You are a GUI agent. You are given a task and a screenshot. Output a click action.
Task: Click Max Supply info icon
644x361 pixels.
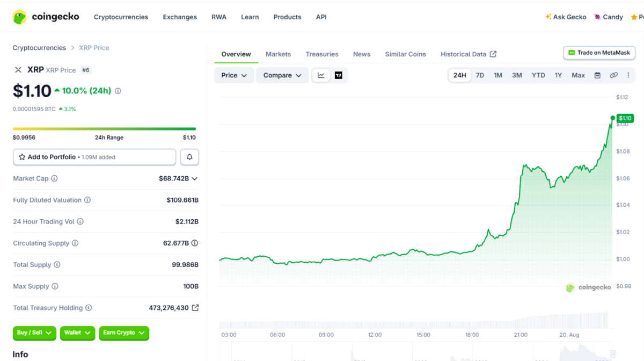click(55, 286)
